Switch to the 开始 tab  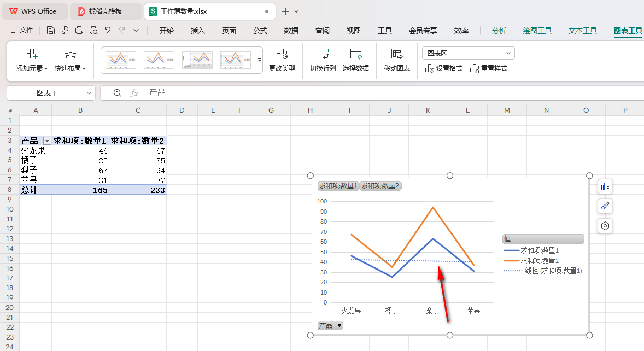pyautogui.click(x=166, y=31)
